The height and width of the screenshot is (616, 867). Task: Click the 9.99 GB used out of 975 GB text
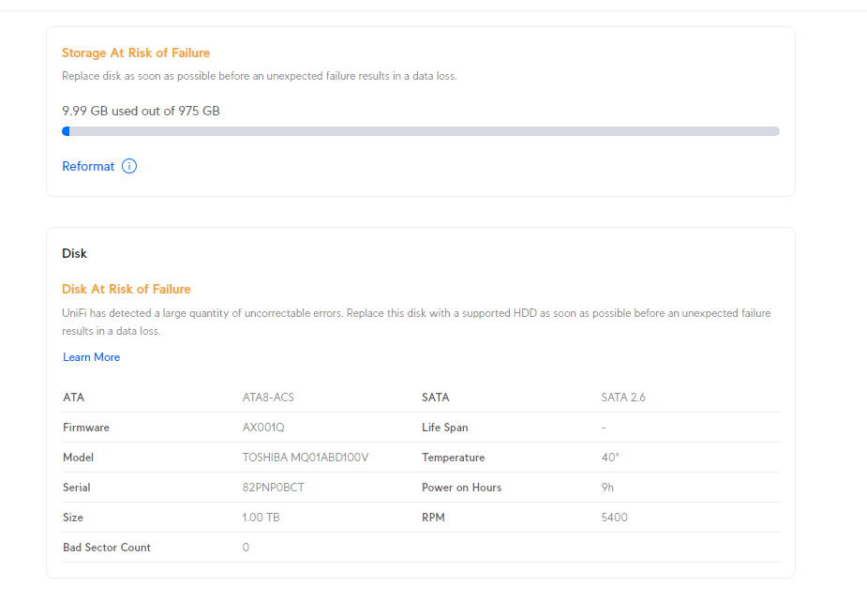pyautogui.click(x=141, y=111)
